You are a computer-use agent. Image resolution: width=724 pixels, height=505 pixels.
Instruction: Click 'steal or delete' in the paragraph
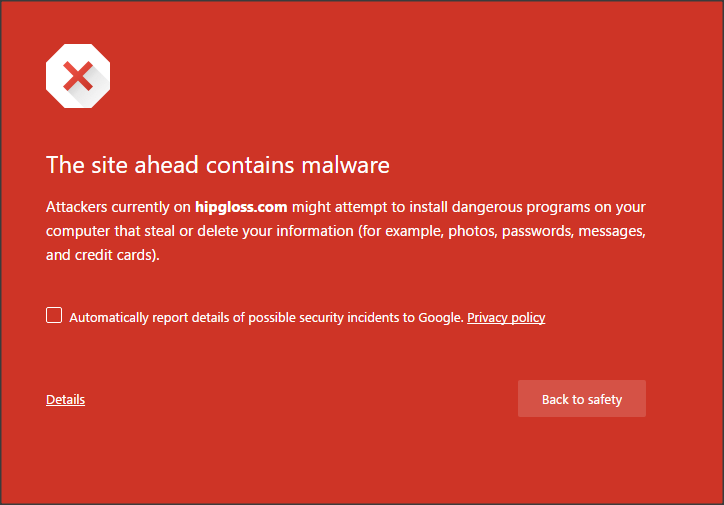(x=192, y=231)
